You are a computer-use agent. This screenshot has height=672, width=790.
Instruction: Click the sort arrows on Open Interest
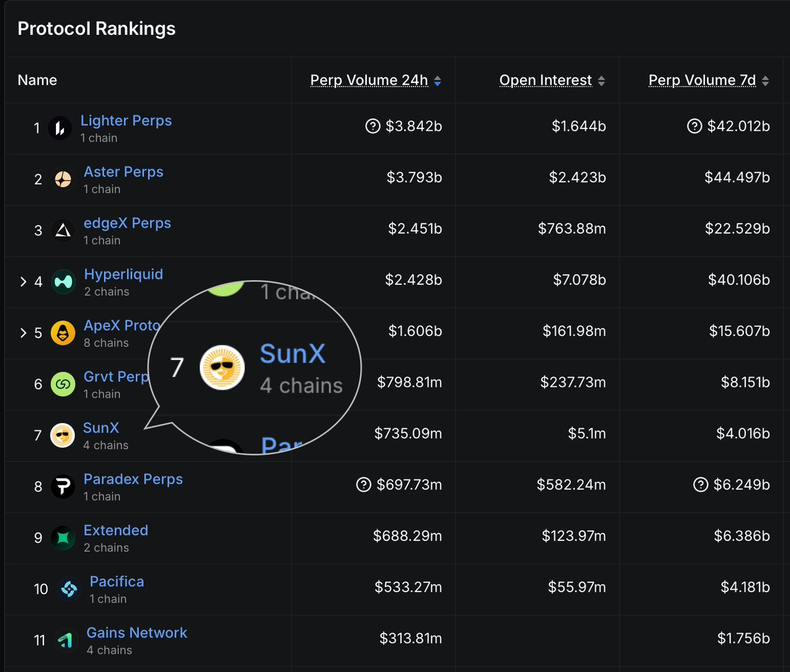click(x=600, y=80)
